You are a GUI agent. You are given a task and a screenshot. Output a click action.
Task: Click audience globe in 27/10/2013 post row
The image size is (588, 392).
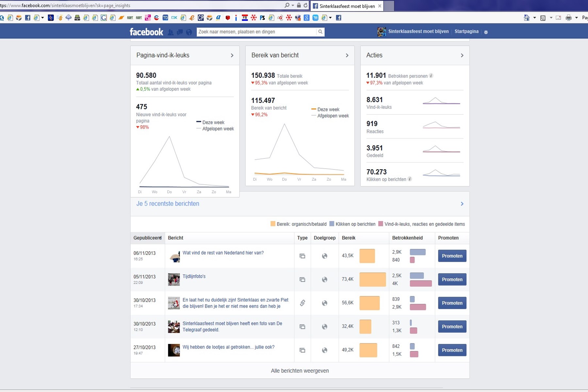click(x=324, y=350)
